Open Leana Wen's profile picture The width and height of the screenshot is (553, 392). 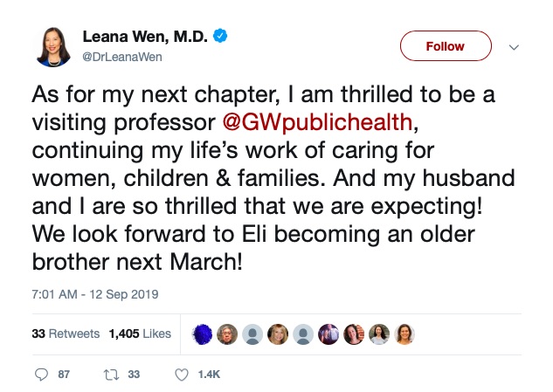53,47
